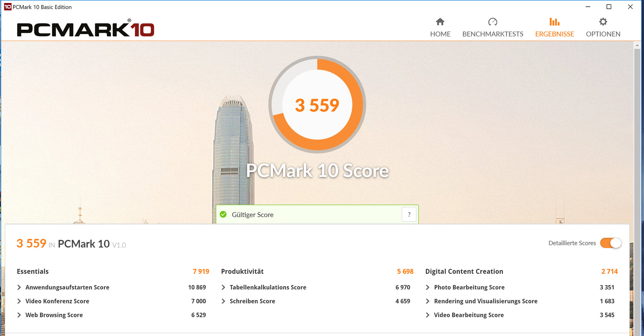Click the Web Browsing value 6 529

tap(199, 315)
